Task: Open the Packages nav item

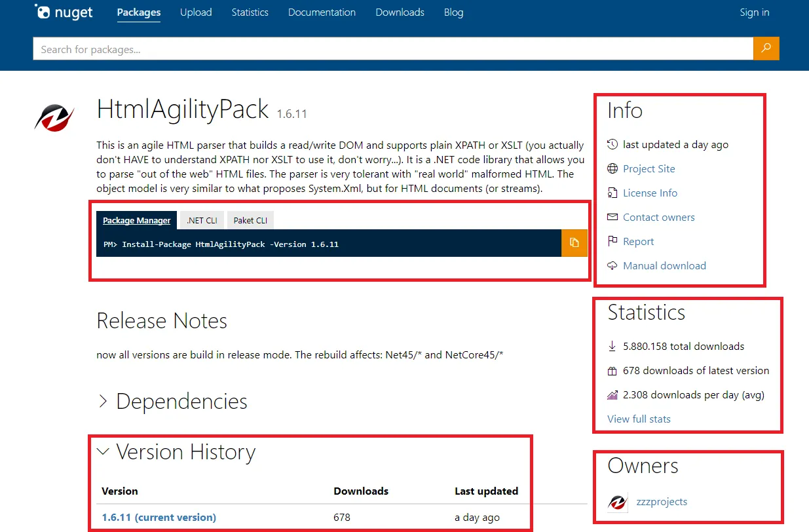Action: 139,12
